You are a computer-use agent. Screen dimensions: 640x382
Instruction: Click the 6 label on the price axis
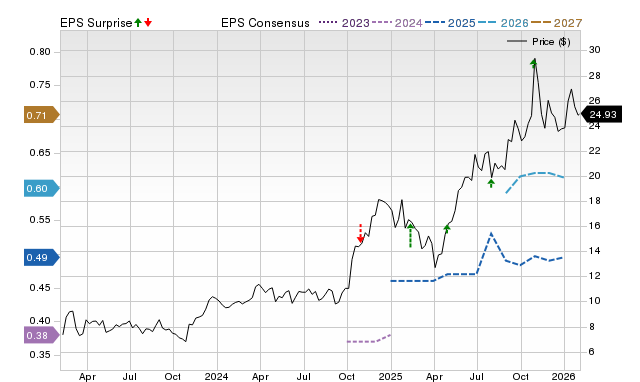click(591, 351)
